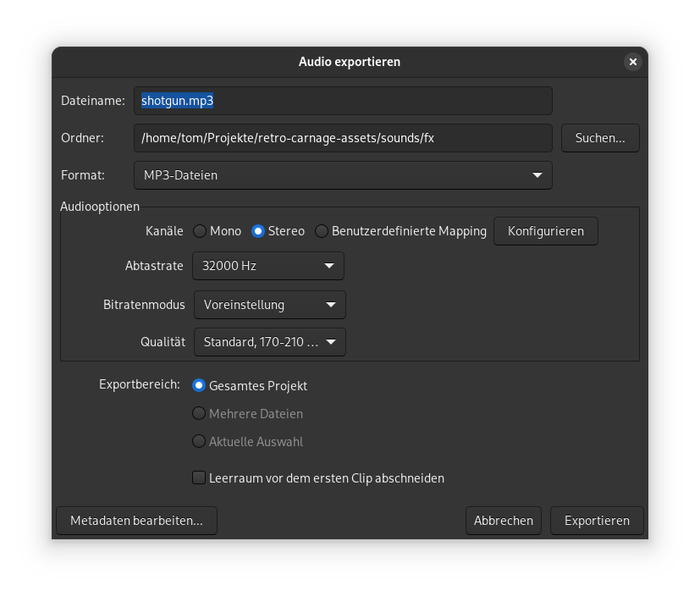The height and width of the screenshot is (596, 700).
Task: Open Metadaten bearbeiten... editor
Action: [x=136, y=521]
